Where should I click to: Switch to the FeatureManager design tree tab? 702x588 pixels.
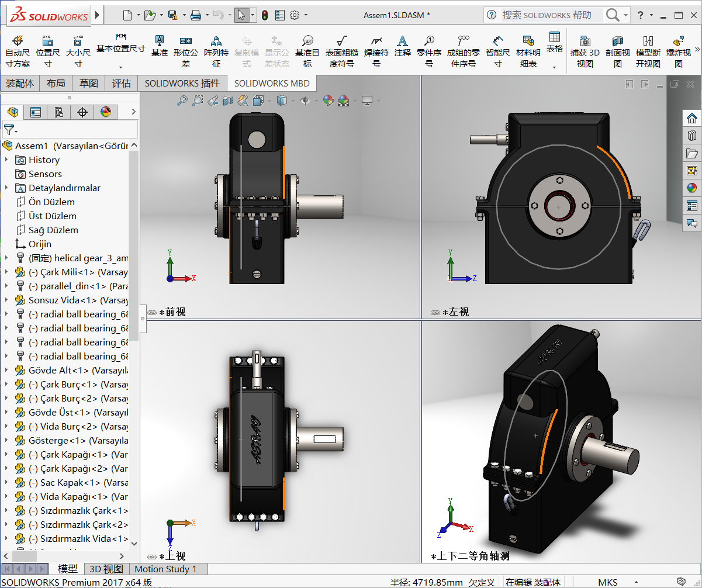[x=12, y=112]
